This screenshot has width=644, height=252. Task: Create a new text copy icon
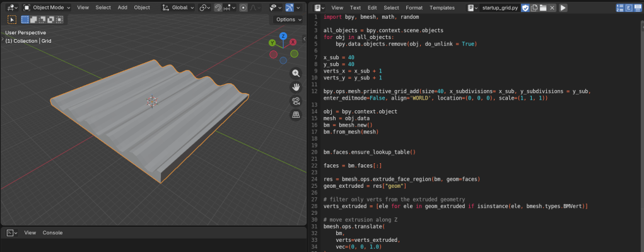[534, 8]
